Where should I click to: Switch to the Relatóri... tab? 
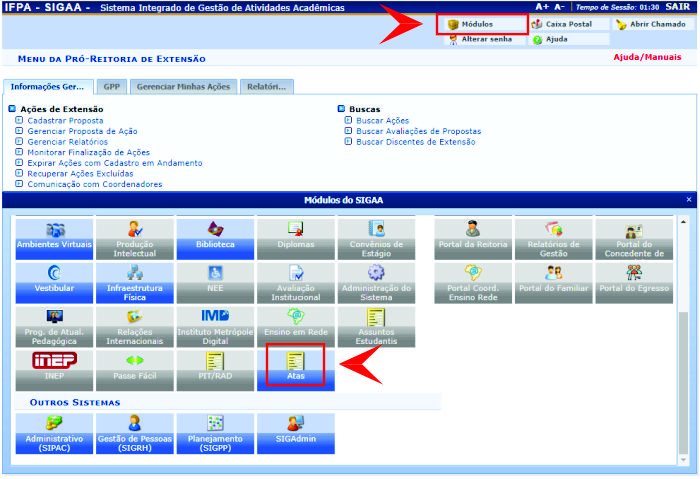(267, 87)
